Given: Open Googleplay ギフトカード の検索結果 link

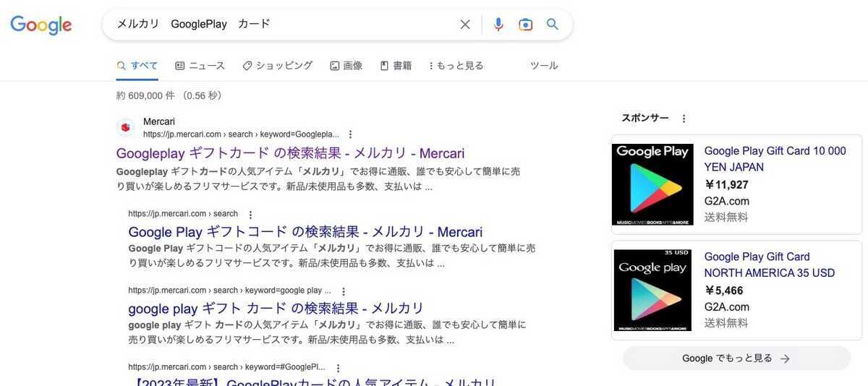Looking at the screenshot, I should pos(290,153).
